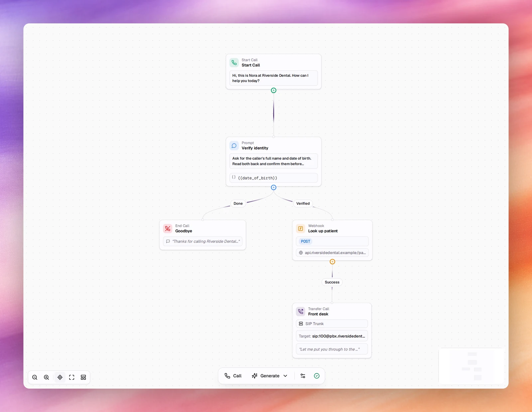Click the minimap in the bottom-right corner
Image resolution: width=532 pixels, height=412 pixels.
point(471,366)
